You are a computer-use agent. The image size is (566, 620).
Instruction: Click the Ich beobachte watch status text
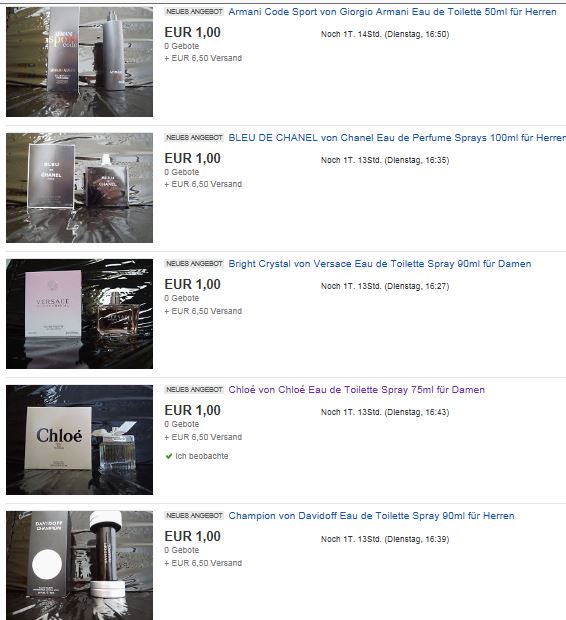pyautogui.click(x=202, y=456)
